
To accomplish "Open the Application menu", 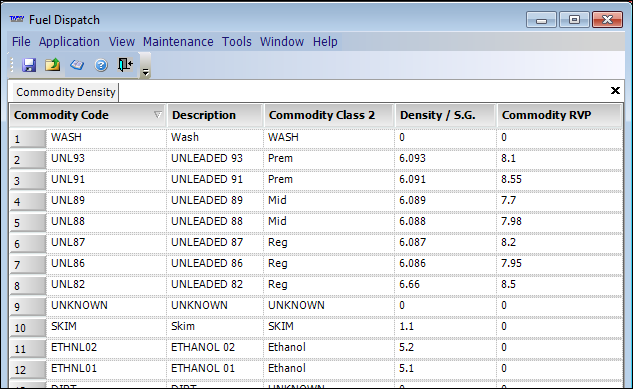I will click(69, 42).
